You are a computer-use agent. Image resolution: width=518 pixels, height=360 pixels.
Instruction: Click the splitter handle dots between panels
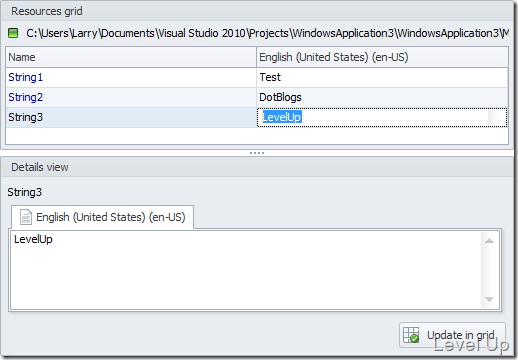click(x=257, y=153)
